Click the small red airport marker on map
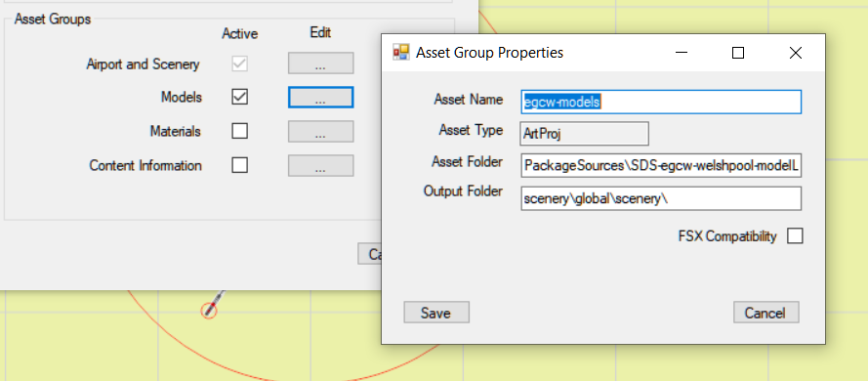868x381 pixels. [x=209, y=311]
